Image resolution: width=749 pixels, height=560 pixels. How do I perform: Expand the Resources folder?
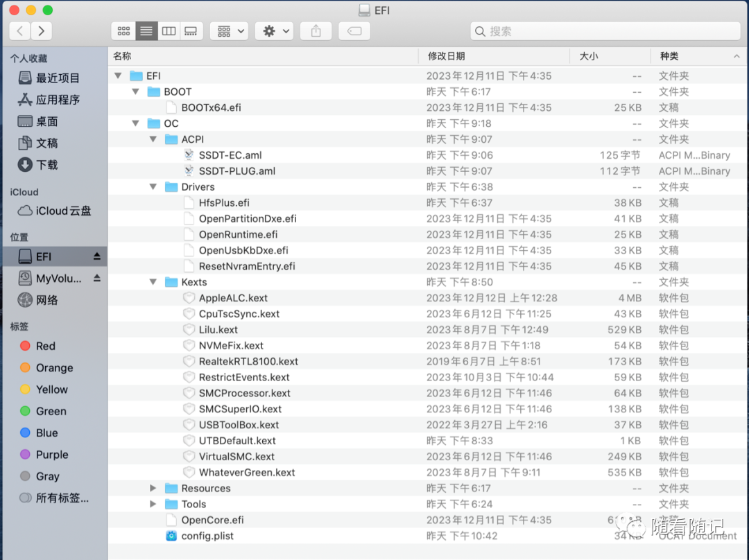(x=153, y=488)
